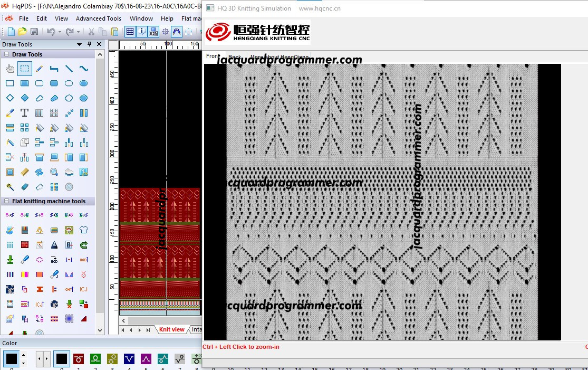This screenshot has height=370, width=588.
Task: Click the gold bar tool icon
Action: (x=24, y=172)
